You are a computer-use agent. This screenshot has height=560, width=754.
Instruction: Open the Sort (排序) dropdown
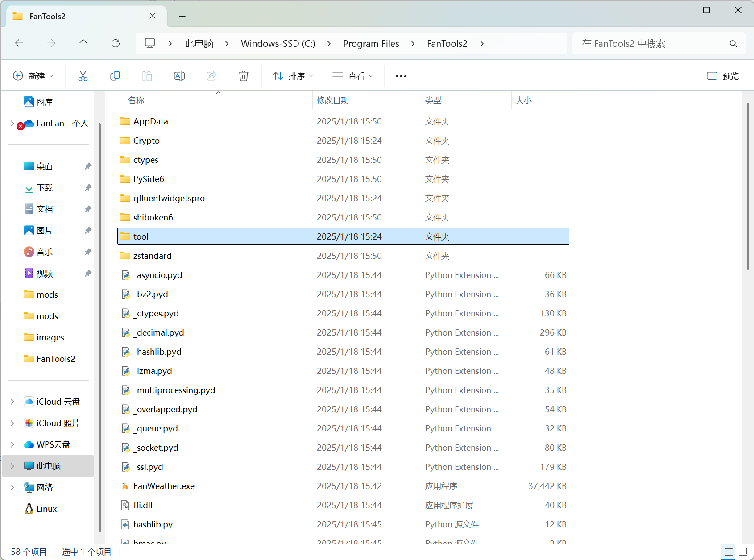[x=293, y=76]
